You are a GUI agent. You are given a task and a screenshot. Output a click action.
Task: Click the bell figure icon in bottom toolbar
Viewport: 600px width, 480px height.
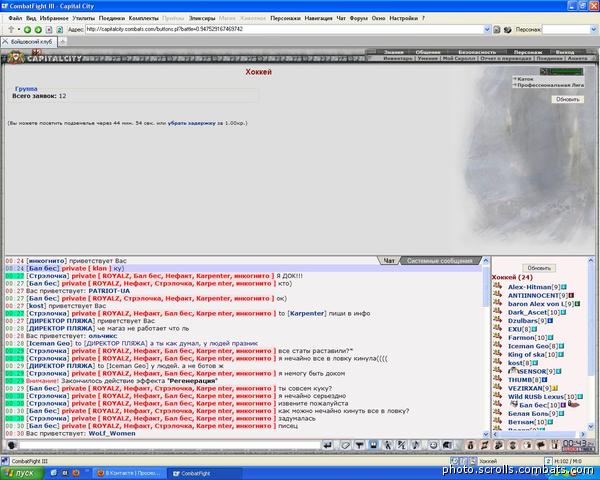click(x=471, y=445)
